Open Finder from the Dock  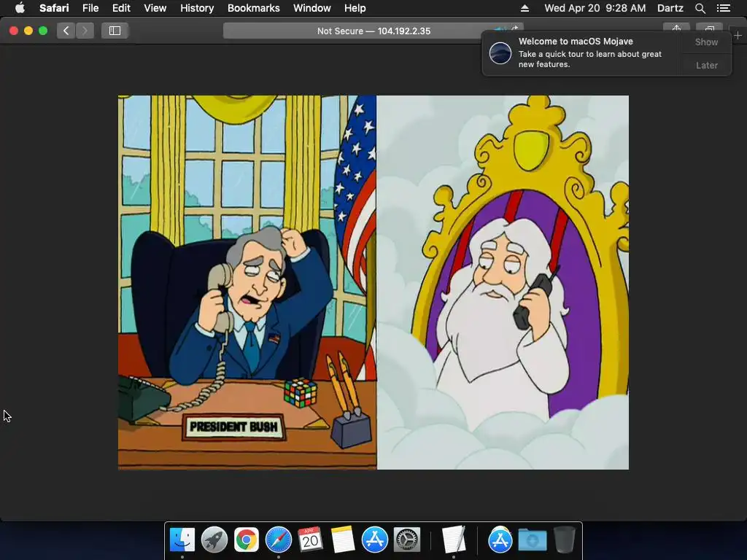click(182, 540)
